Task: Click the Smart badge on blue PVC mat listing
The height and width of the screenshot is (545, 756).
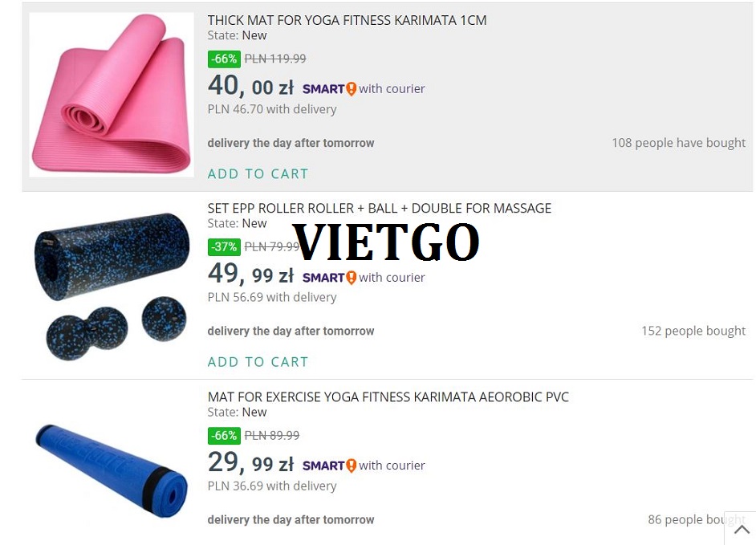Action: (x=329, y=466)
